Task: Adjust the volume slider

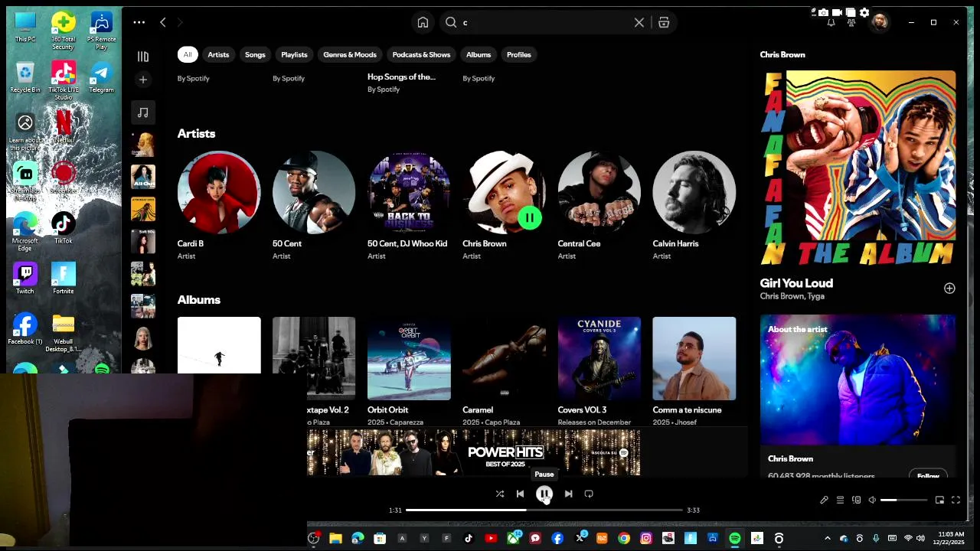Action: [903, 500]
